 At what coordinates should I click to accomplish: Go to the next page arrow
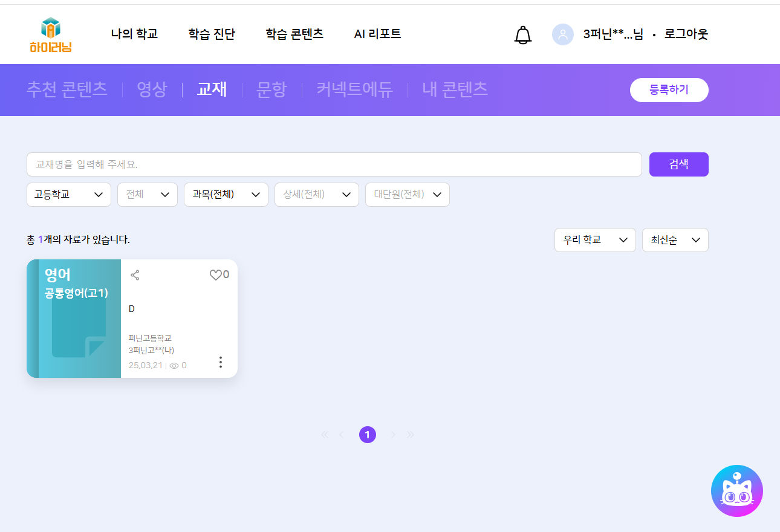pos(394,435)
